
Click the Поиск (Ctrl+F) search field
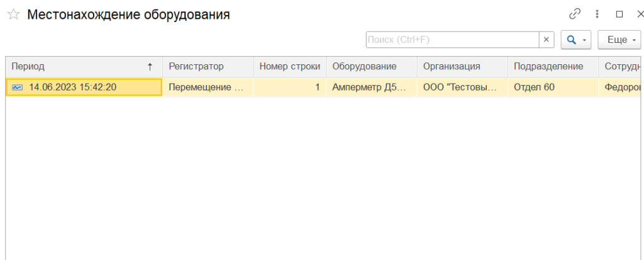(452, 40)
